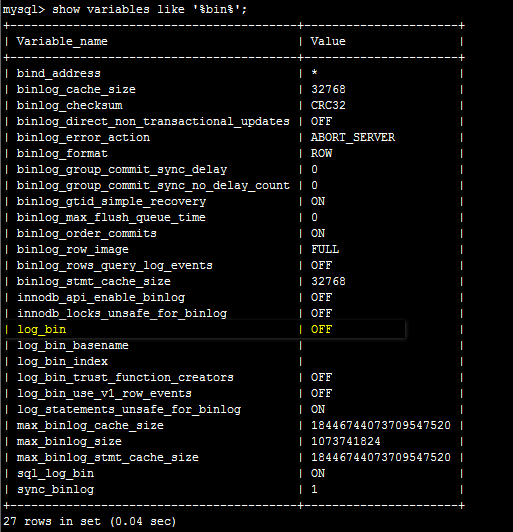
Task: Click binlog_rows_query_log_events variable name
Action: pyautogui.click(x=115, y=265)
